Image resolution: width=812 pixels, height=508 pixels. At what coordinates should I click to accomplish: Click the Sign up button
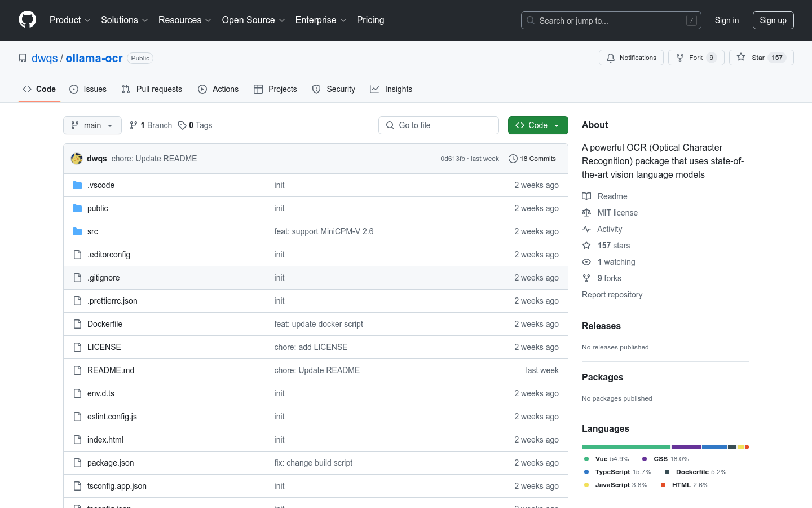pyautogui.click(x=773, y=20)
